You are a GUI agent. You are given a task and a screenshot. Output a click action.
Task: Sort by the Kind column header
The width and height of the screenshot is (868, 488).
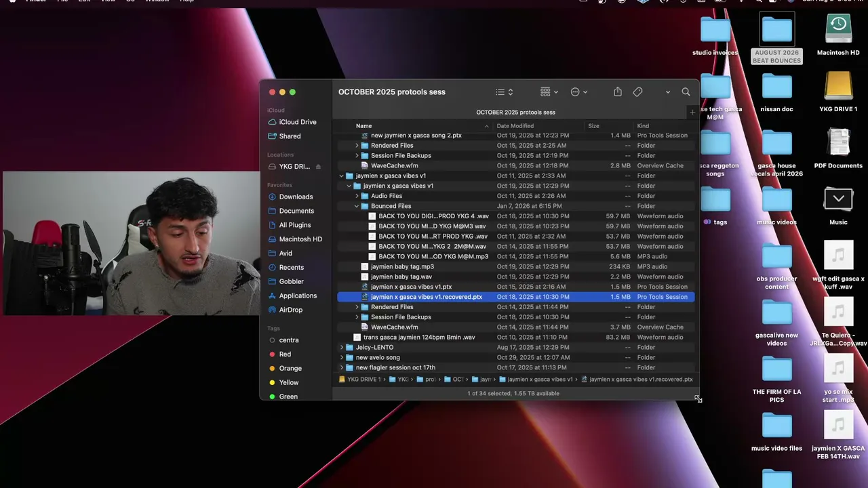pos(643,126)
